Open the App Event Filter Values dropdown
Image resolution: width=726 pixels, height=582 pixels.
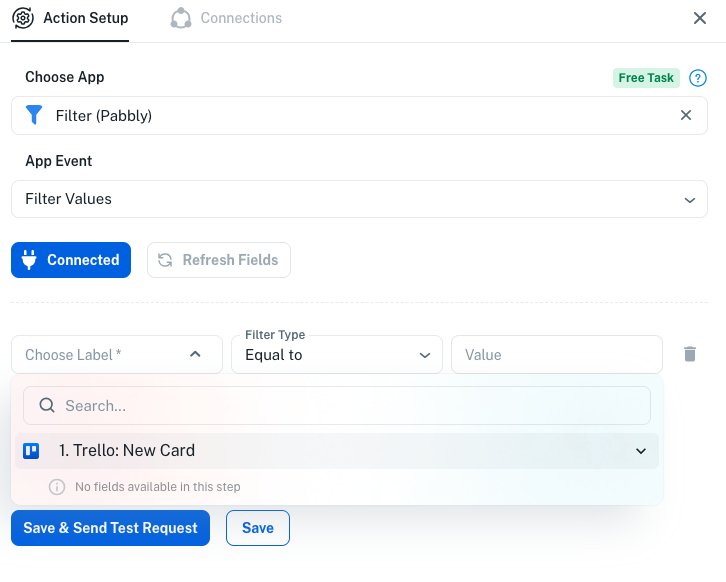click(359, 199)
